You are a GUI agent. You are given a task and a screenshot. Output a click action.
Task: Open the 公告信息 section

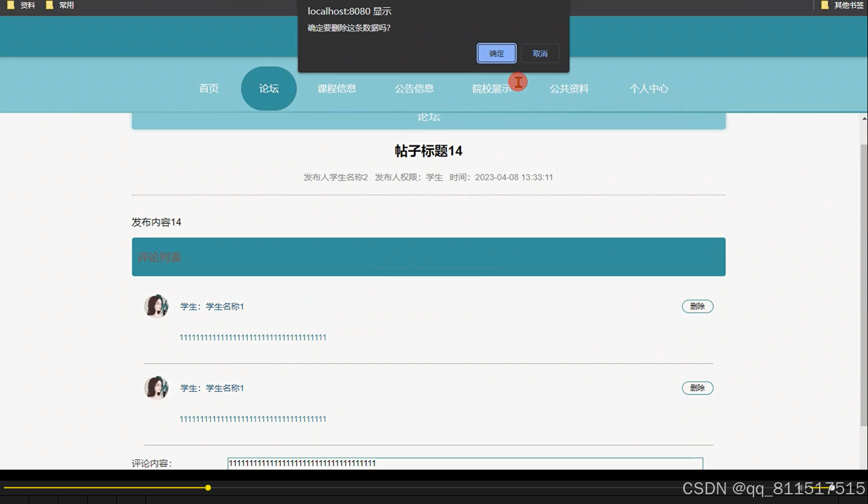(414, 88)
